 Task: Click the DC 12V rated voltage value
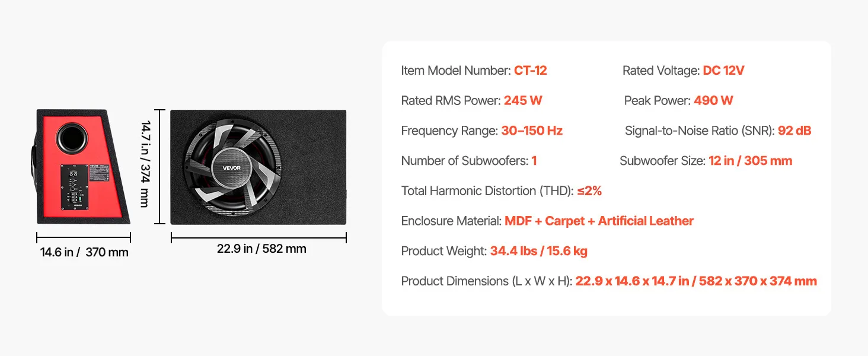pyautogui.click(x=723, y=71)
